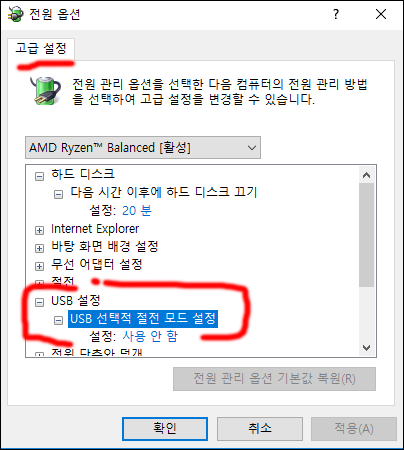
Task: Click the green battery plug icon
Action: (x=45, y=91)
